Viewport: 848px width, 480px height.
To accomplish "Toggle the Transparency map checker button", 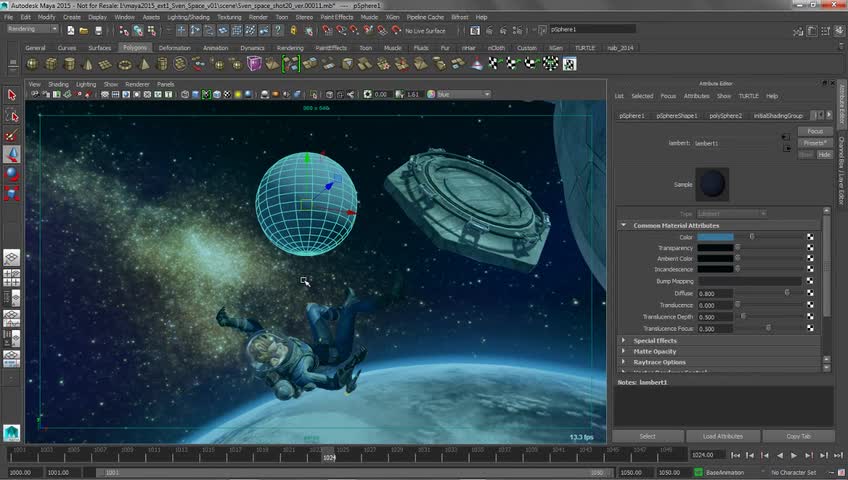I will click(x=810, y=248).
